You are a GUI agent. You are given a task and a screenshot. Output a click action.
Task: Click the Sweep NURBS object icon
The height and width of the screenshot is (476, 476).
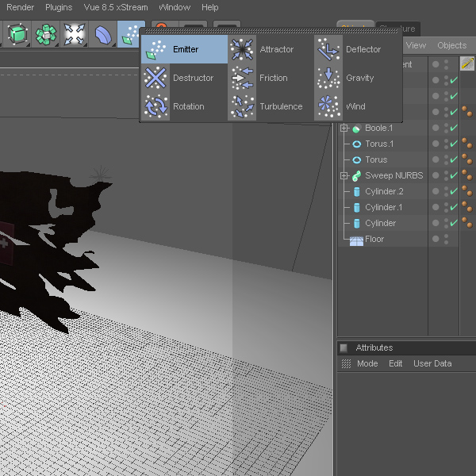(x=357, y=176)
